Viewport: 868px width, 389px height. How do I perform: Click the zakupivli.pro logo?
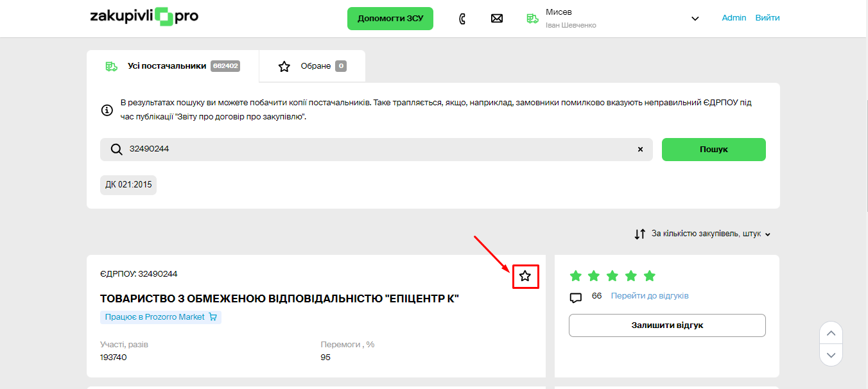[x=144, y=17]
